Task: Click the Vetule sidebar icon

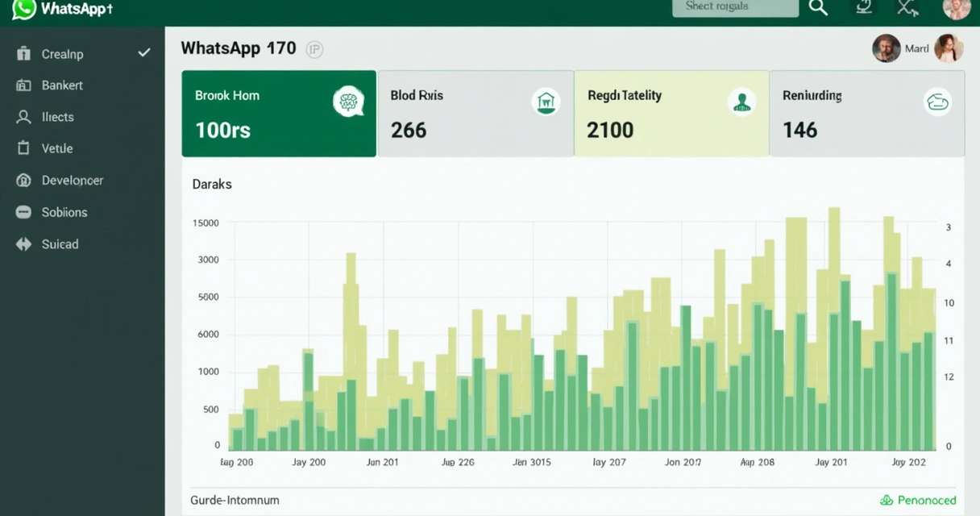Action: 23,148
